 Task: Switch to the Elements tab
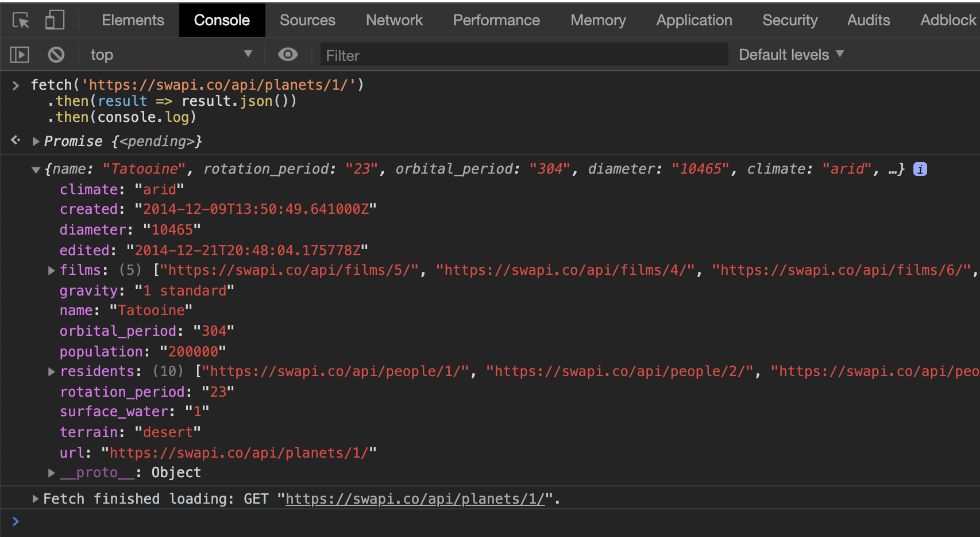tap(133, 20)
